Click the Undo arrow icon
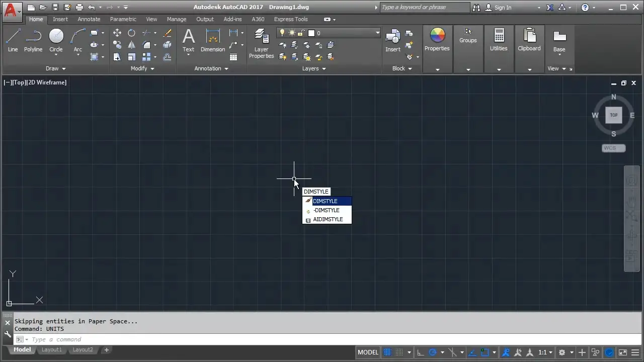Image resolution: width=644 pixels, height=362 pixels. (x=91, y=8)
